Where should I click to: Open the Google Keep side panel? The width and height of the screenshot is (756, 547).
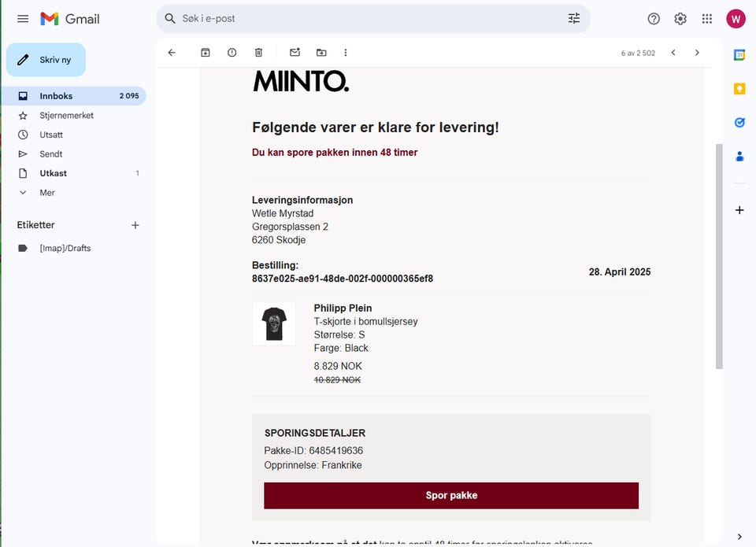[739, 89]
